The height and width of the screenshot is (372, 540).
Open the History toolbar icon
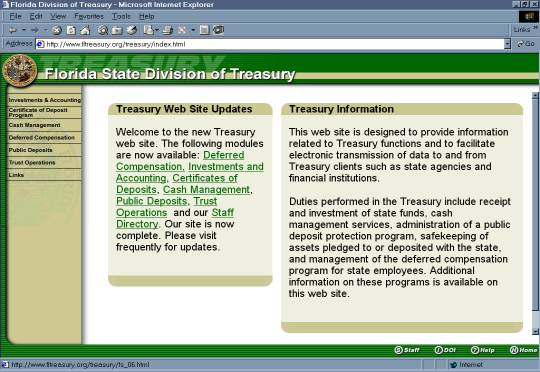click(132, 30)
